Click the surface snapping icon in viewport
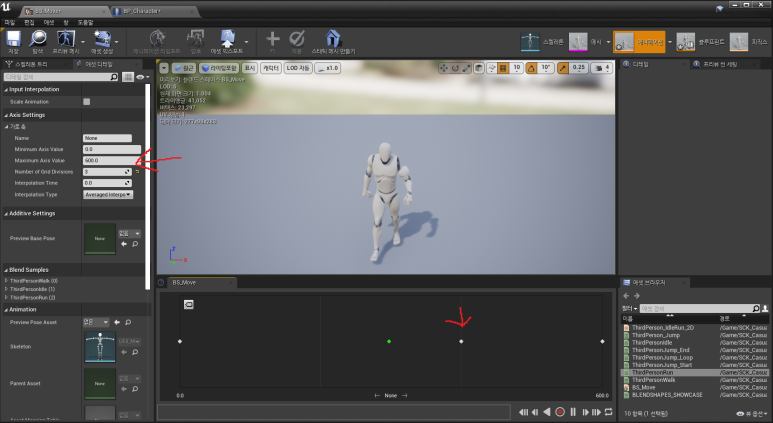The height and width of the screenshot is (423, 773). [492, 68]
